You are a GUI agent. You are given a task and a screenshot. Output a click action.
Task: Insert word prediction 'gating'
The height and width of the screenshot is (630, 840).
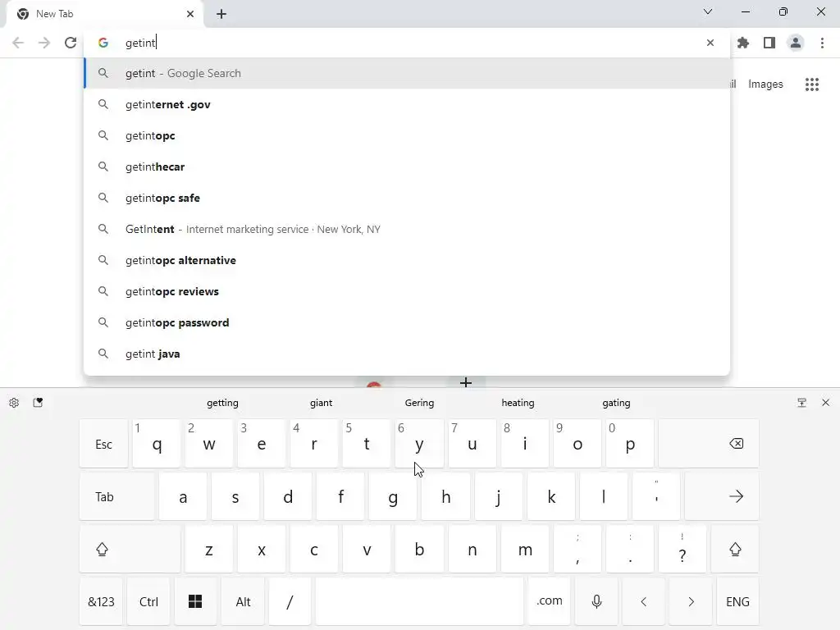[x=616, y=403]
